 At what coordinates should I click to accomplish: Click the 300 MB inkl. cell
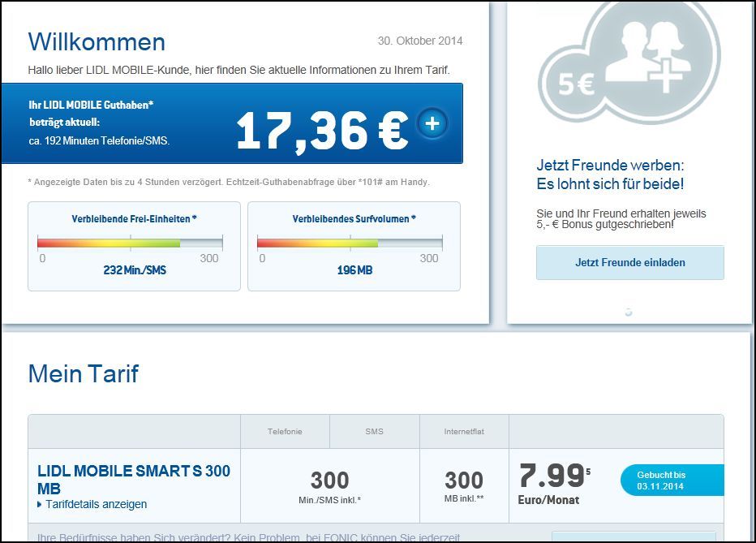point(464,486)
